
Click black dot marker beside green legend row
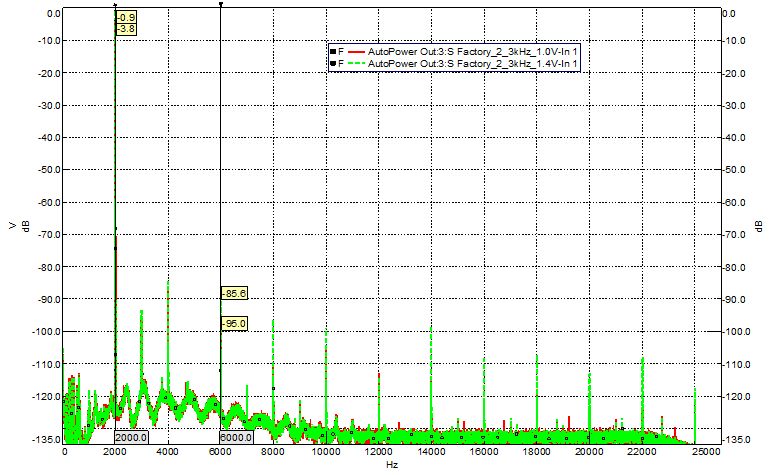tap(333, 63)
